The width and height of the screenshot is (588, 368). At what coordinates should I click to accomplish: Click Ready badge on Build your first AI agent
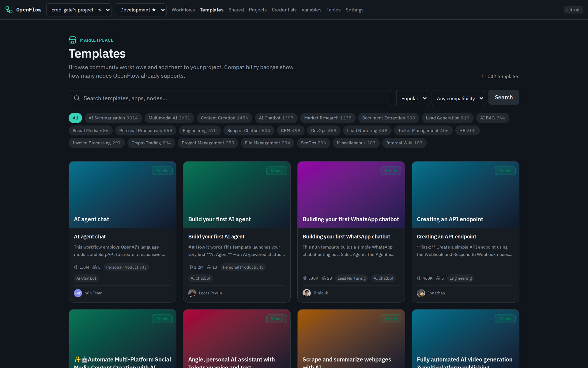pyautogui.click(x=277, y=171)
